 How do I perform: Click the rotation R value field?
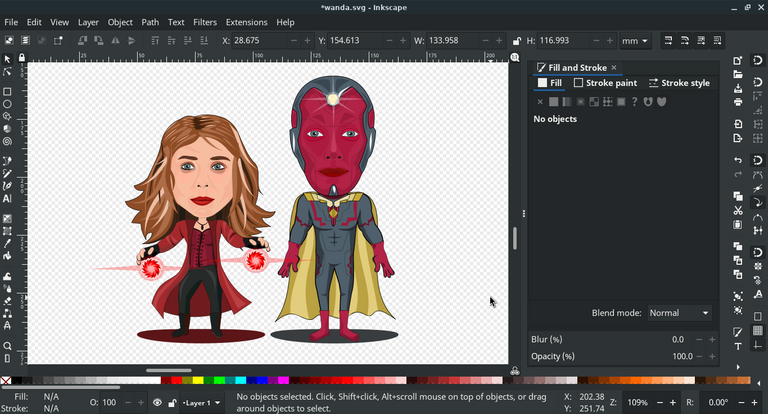(717, 403)
